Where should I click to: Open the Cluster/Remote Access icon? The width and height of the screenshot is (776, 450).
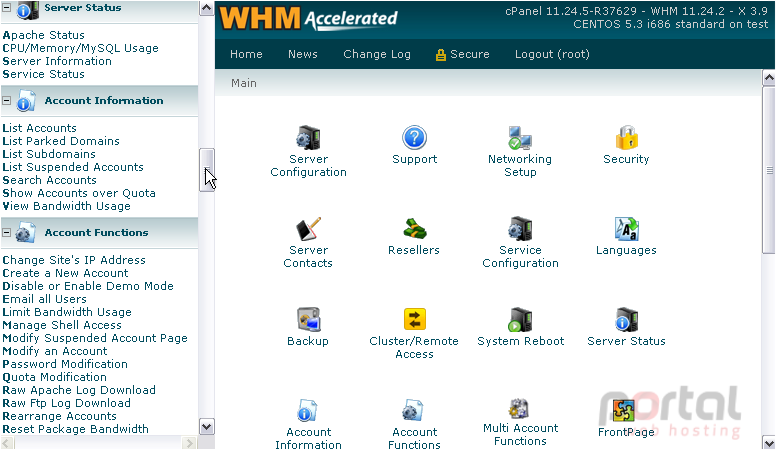point(414,319)
